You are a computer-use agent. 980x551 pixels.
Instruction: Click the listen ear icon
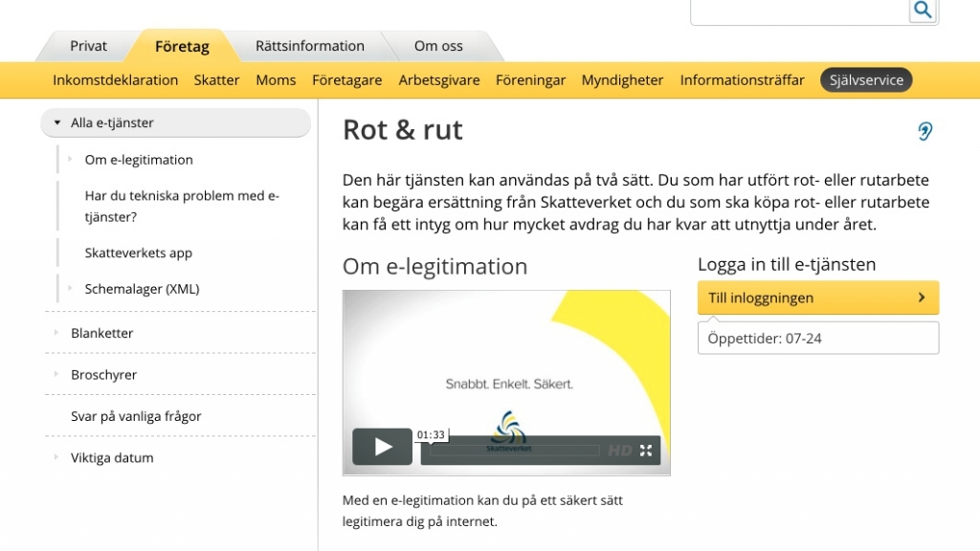tap(925, 130)
